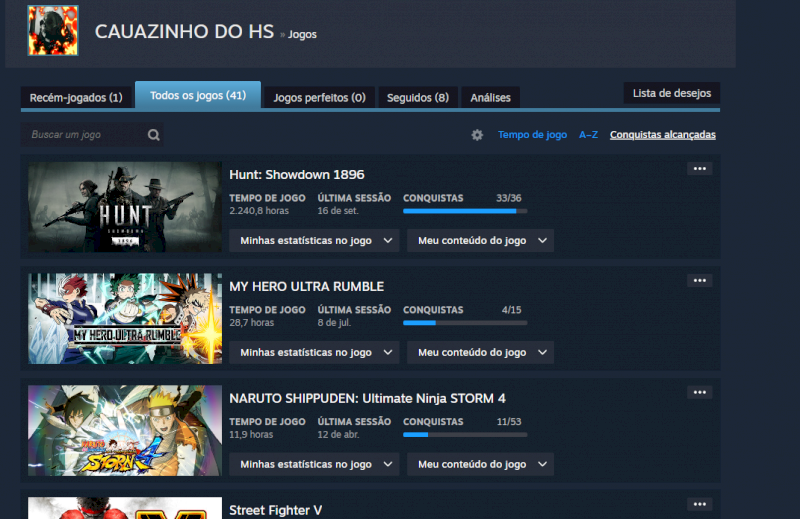Open the Street Fighter V cover image
The image size is (800, 519).
[125, 508]
